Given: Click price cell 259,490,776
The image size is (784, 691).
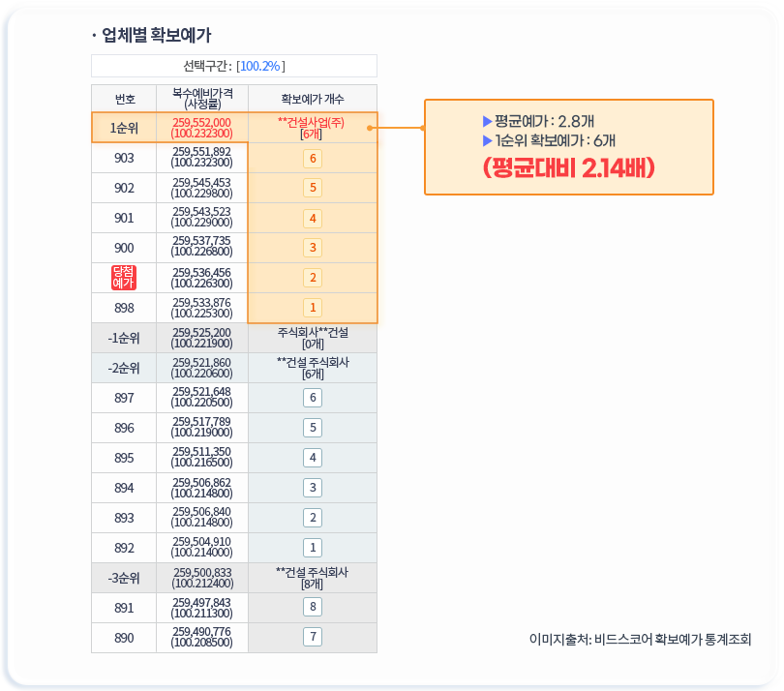Looking at the screenshot, I should tap(201, 637).
